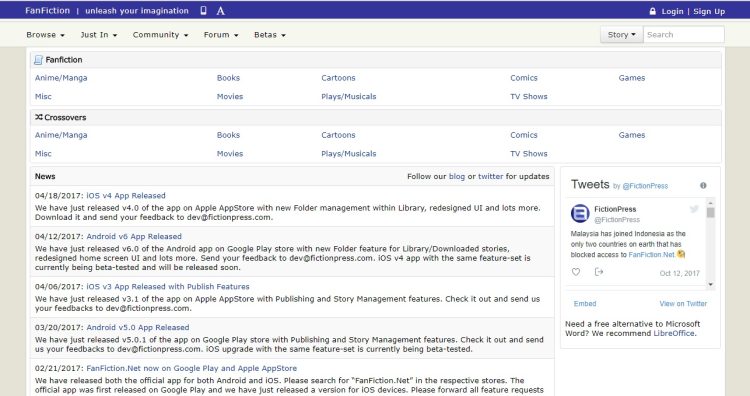This screenshot has height=396, width=750.
Task: Click the lock icon beside Login
Action: click(x=652, y=11)
